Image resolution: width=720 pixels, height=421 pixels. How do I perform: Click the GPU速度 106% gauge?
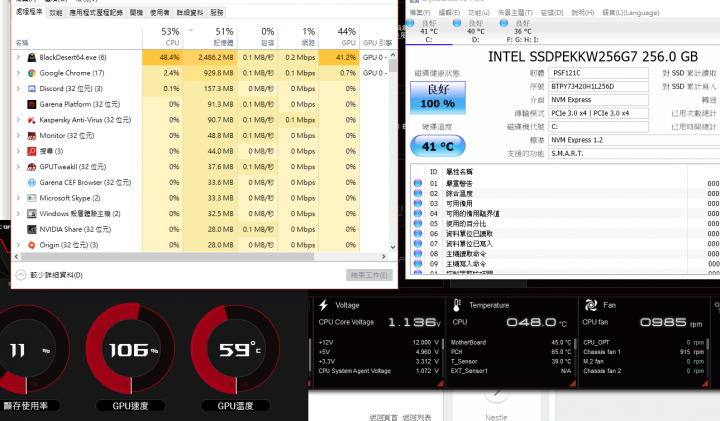point(130,349)
